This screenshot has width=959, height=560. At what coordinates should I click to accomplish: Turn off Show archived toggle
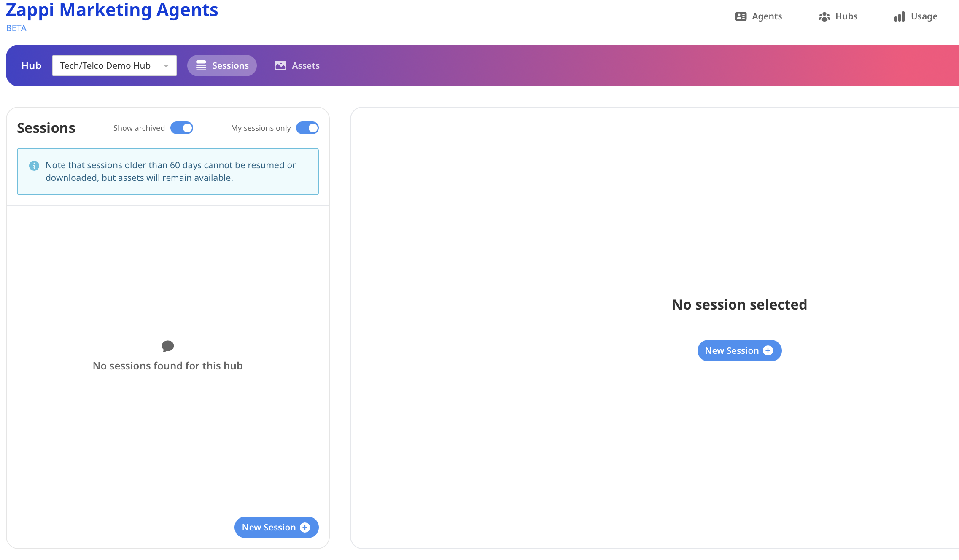coord(182,128)
